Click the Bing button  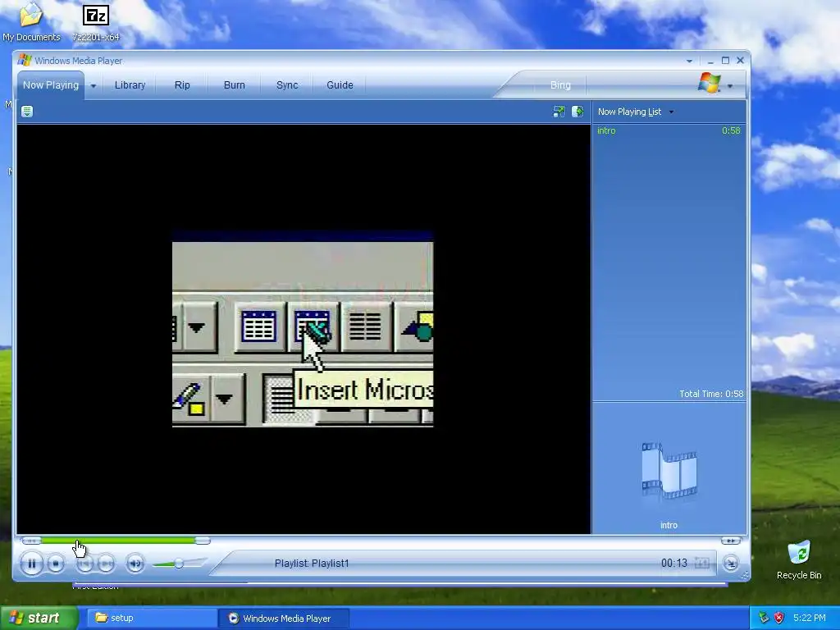click(560, 85)
